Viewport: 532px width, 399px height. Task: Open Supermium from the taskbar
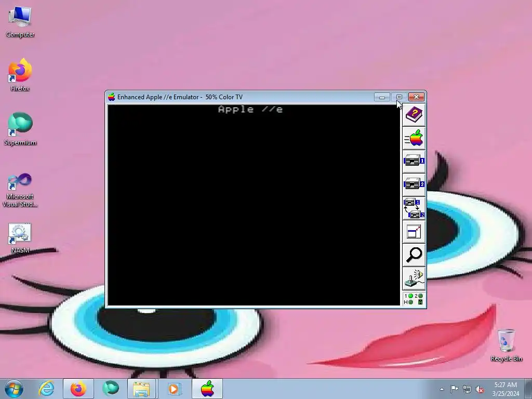pyautogui.click(x=111, y=389)
